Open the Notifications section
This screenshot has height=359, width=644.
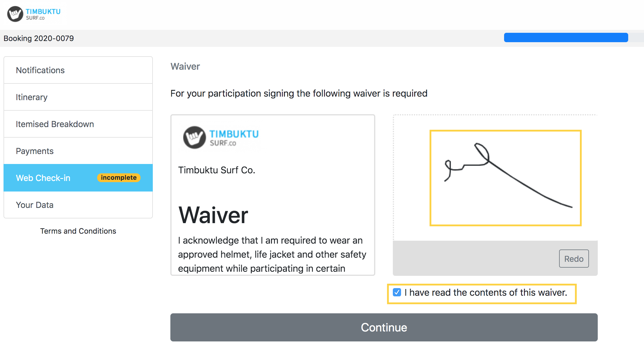pos(78,70)
